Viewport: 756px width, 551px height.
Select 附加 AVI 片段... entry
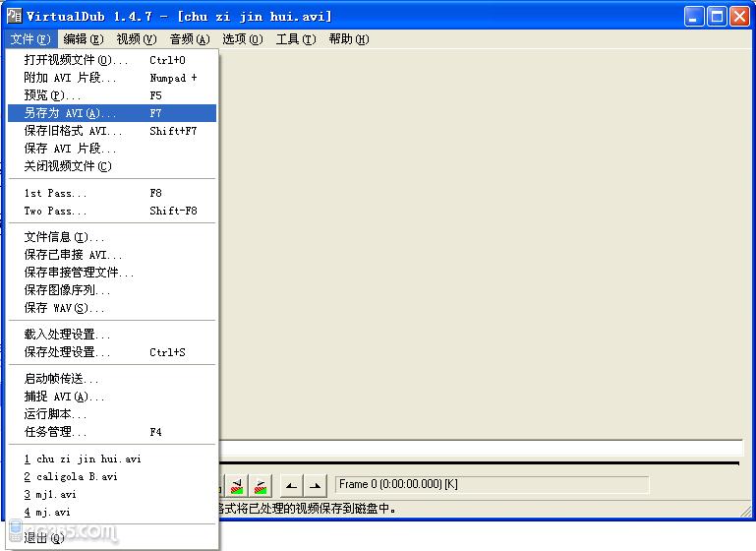click(x=112, y=78)
